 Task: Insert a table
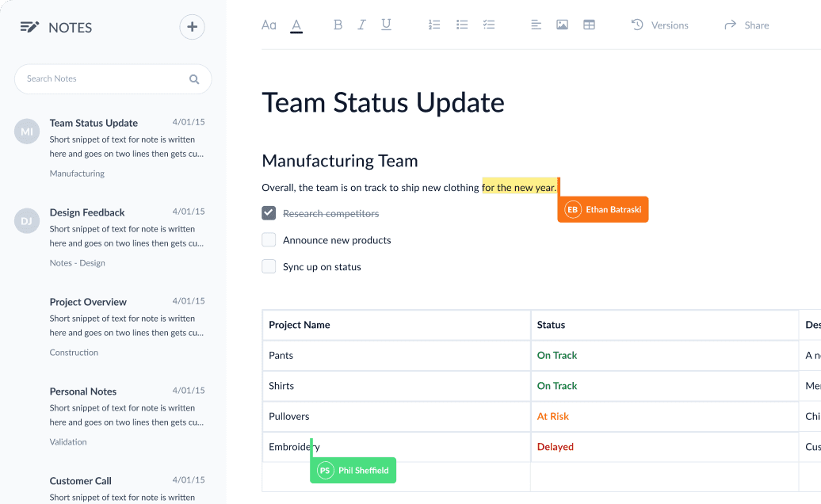589,25
